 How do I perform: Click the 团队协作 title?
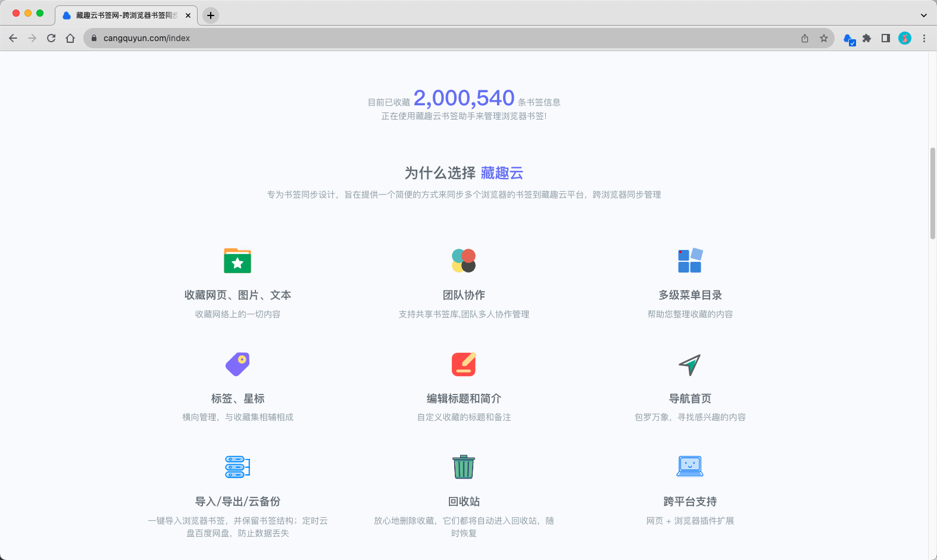point(464,295)
